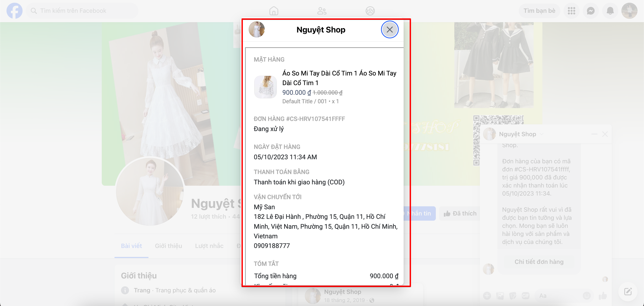Open the GIF picker in chat
644x306 pixels.
(525, 296)
